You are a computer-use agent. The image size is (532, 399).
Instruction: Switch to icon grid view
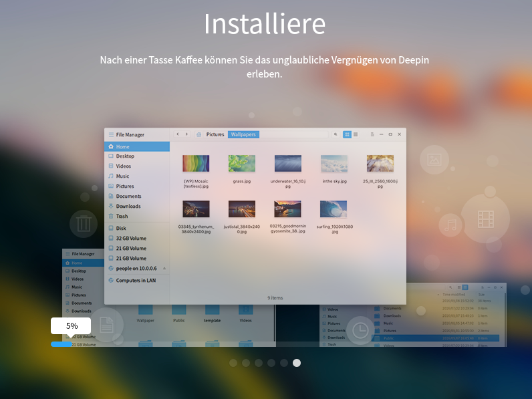coord(347,134)
